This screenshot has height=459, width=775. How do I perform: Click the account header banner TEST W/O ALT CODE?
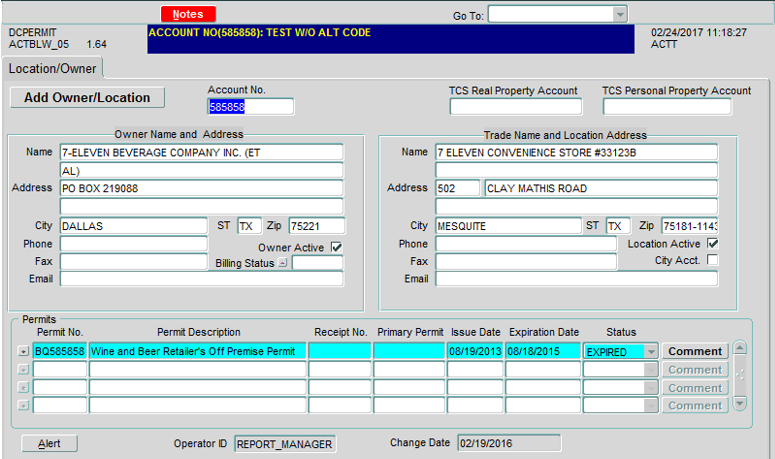pos(390,39)
